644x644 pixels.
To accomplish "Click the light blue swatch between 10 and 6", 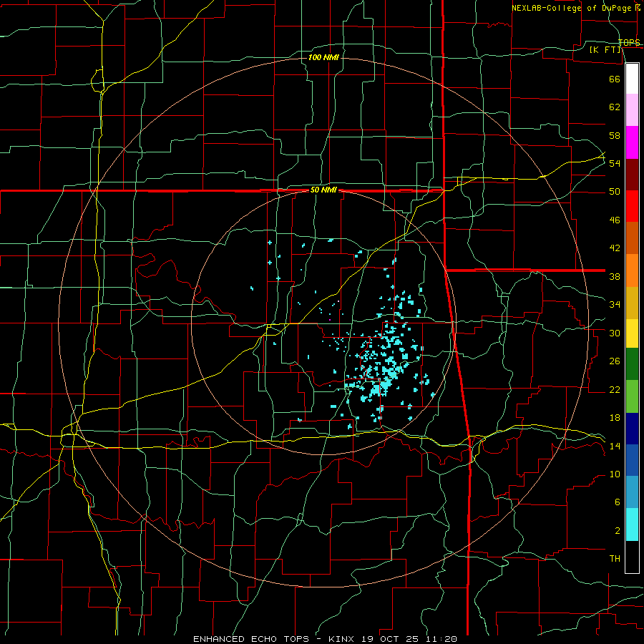I will coord(632,492).
